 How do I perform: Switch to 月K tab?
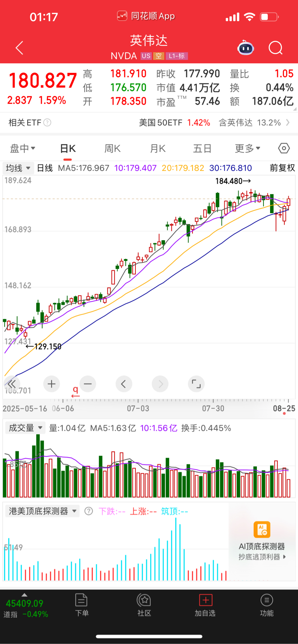pos(158,148)
